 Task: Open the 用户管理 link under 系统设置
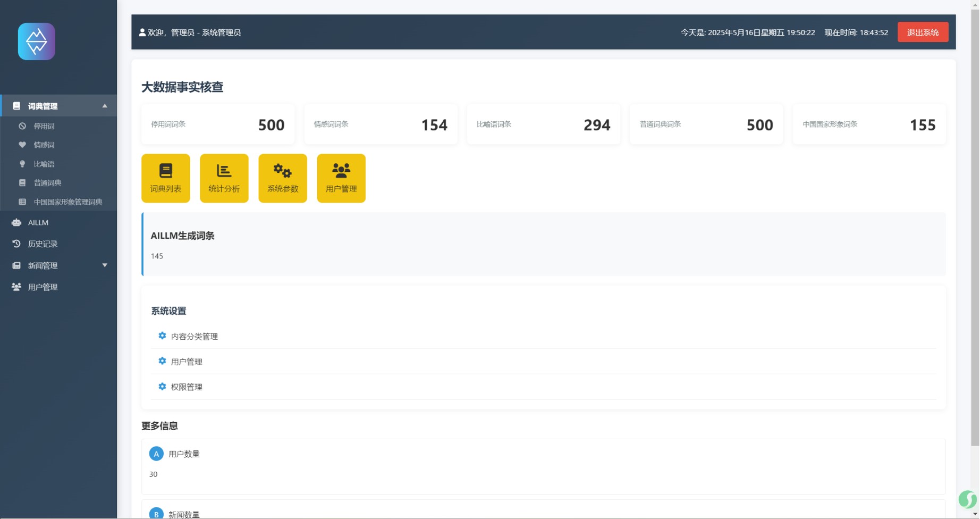[187, 362]
